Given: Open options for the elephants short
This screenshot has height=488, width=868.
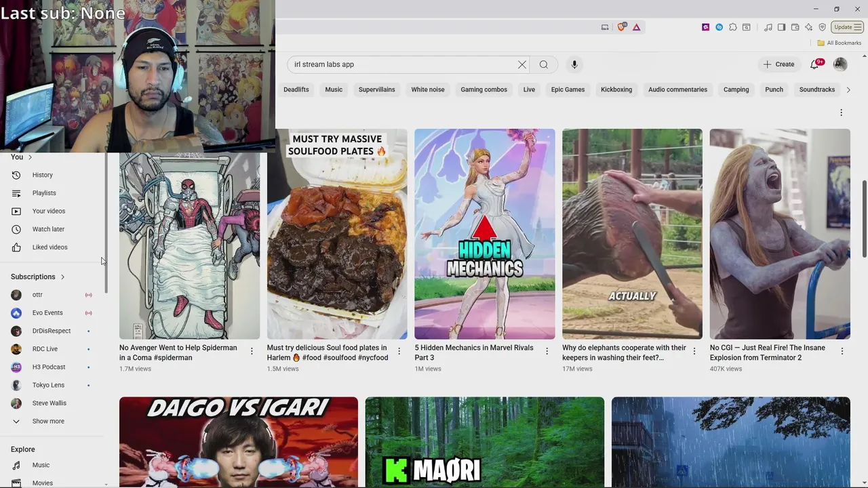Looking at the screenshot, I should coord(694,351).
